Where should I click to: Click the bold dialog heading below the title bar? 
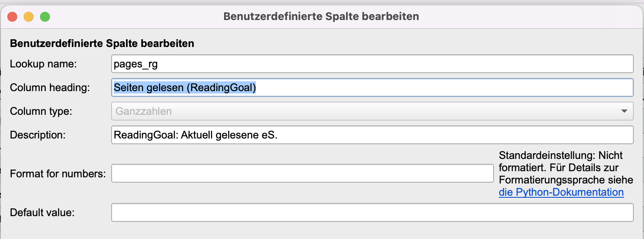click(x=102, y=44)
